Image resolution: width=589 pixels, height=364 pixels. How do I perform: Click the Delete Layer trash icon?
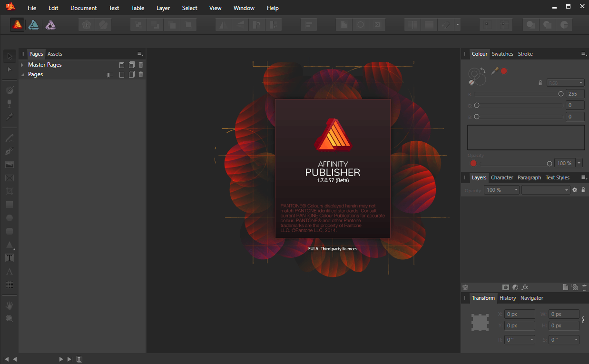point(584,287)
